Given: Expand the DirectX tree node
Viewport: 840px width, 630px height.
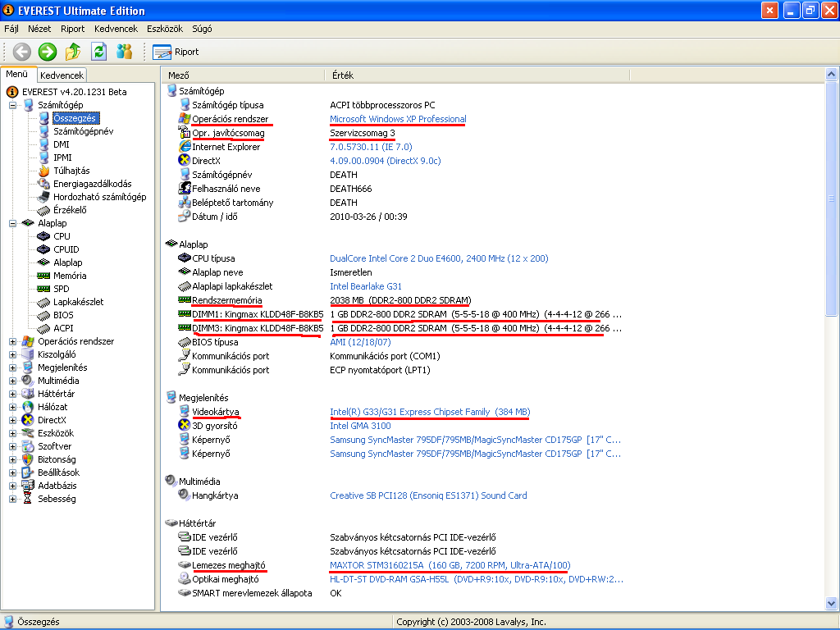Looking at the screenshot, I should coord(12,420).
